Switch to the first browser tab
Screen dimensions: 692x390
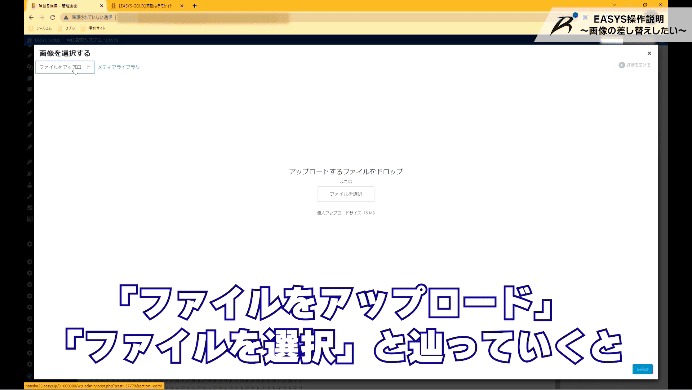click(66, 6)
